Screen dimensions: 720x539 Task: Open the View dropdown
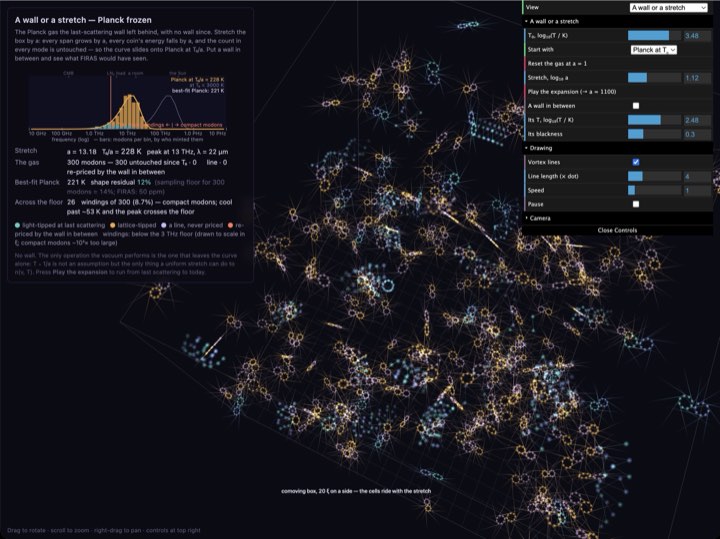668,7
